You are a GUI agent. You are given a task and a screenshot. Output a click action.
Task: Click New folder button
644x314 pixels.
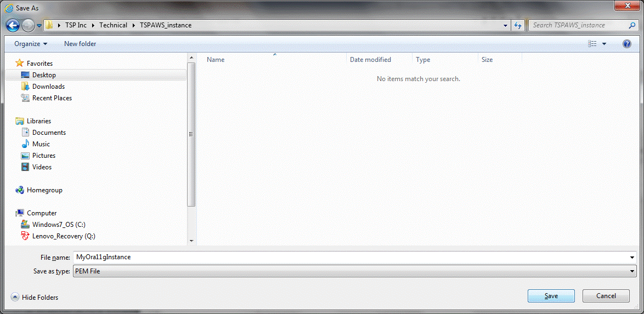pos(80,43)
